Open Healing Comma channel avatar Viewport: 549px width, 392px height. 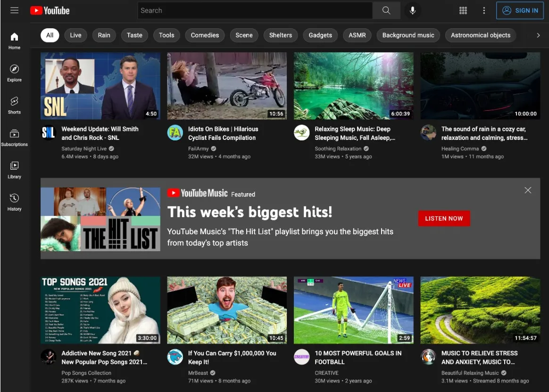click(x=428, y=133)
